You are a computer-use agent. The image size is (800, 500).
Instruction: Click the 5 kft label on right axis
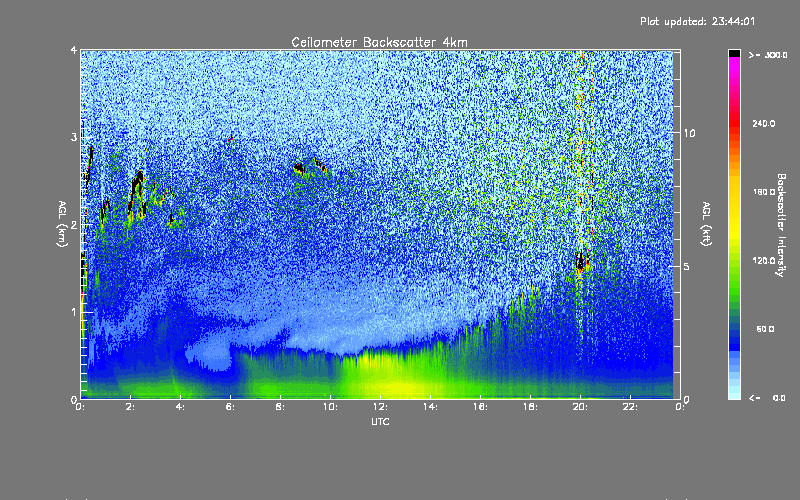pos(687,266)
